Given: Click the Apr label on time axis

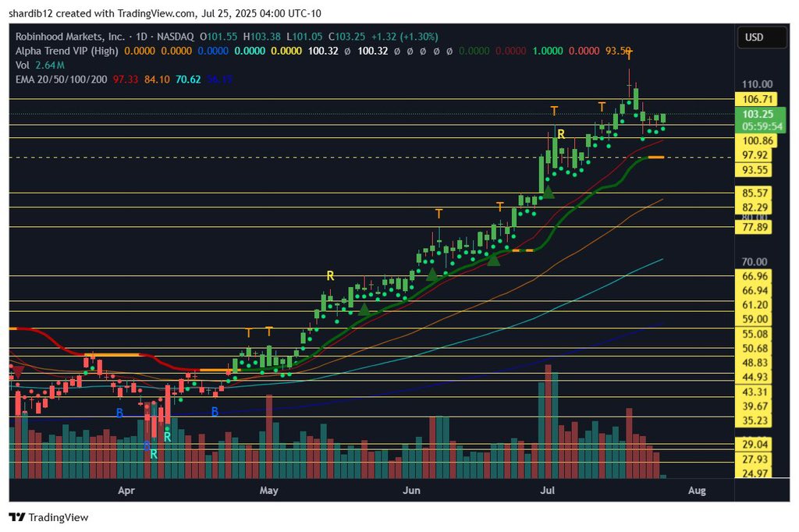Looking at the screenshot, I should [126, 491].
